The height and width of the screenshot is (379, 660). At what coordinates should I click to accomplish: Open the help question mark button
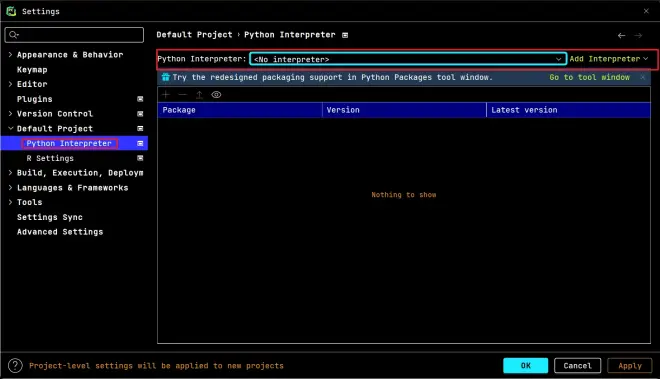coord(15,366)
